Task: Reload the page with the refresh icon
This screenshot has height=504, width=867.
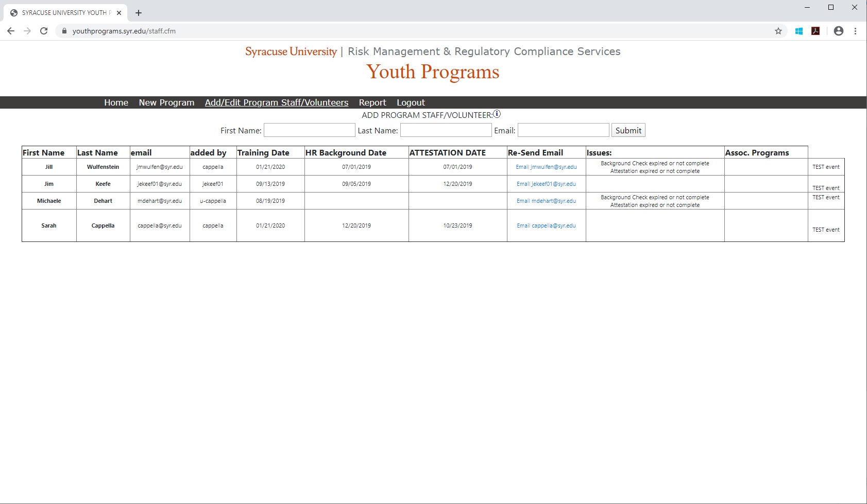Action: point(44,31)
